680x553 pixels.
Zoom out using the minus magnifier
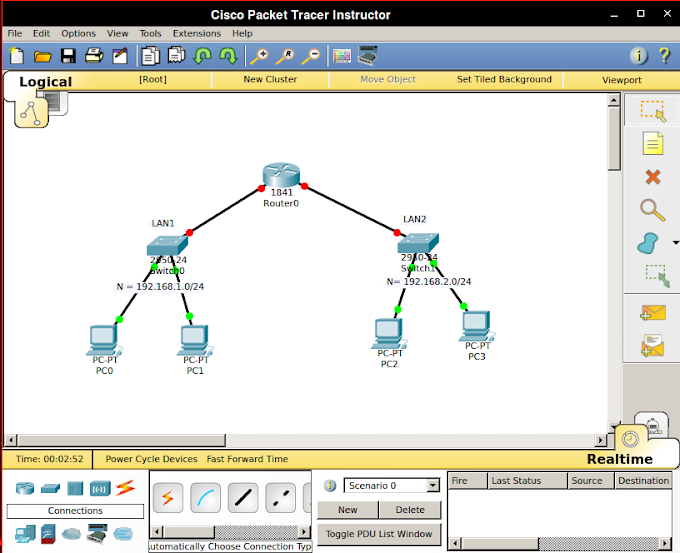pos(311,56)
